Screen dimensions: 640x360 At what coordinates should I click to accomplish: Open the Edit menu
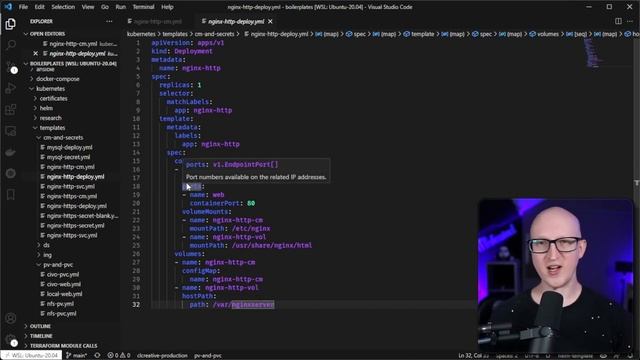coord(40,7)
